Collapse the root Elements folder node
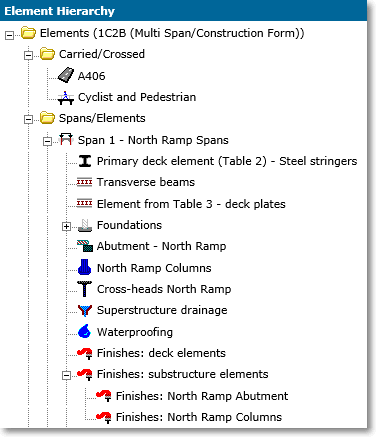Image resolution: width=376 pixels, height=437 pixels. pyautogui.click(x=10, y=35)
